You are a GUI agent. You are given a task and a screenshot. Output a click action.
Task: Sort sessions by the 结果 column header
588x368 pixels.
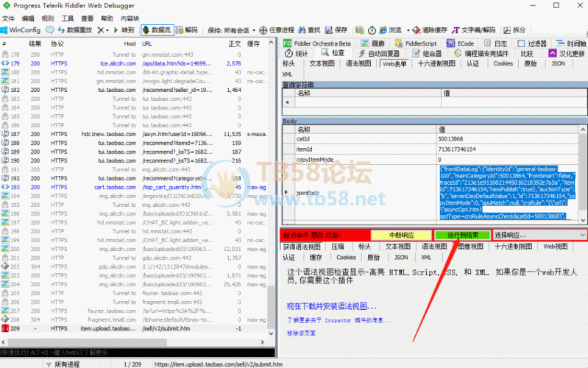(x=35, y=44)
